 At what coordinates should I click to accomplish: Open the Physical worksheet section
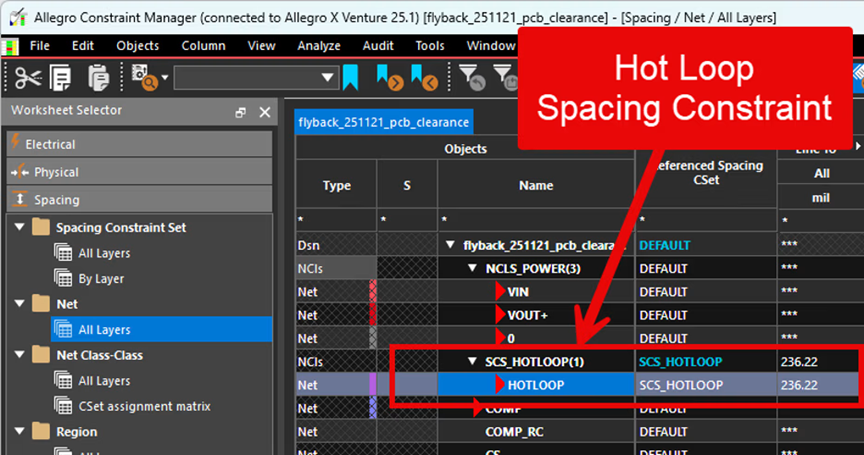[x=140, y=172]
